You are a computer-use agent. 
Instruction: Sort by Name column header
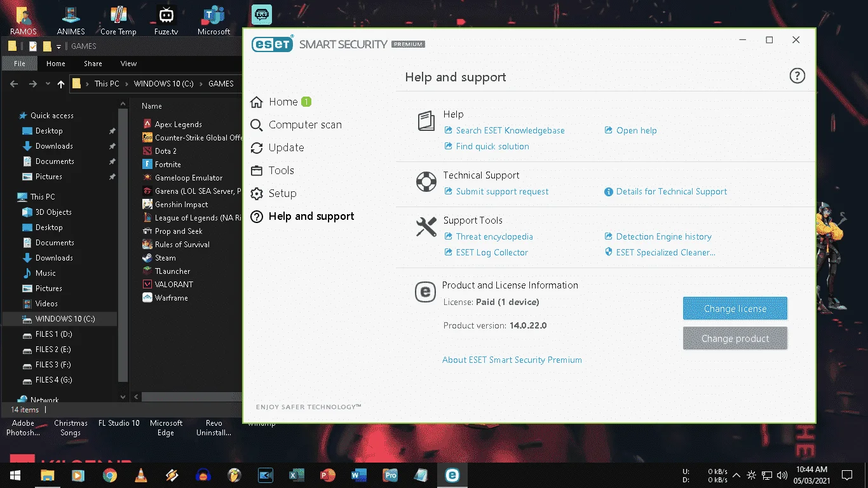[x=152, y=106]
